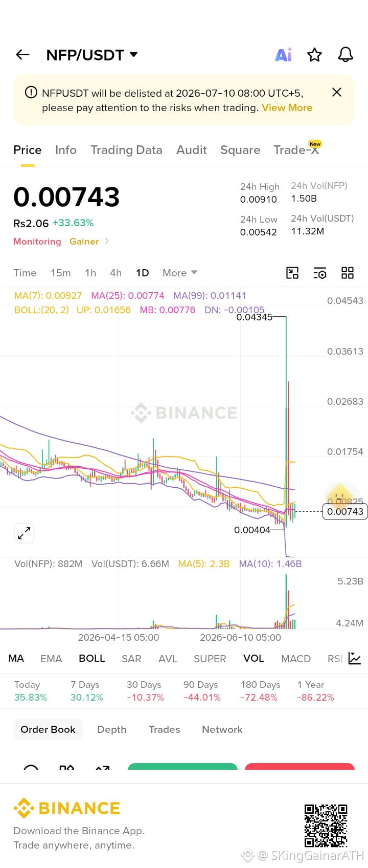This screenshot has height=868, width=368.
Task: Set a price alert with bell icon
Action: (346, 55)
